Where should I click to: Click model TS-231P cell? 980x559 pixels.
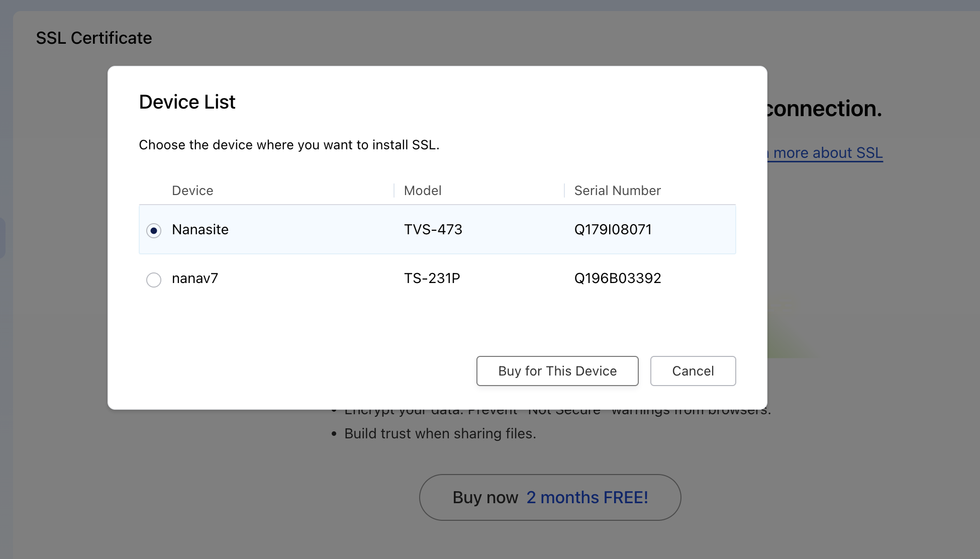pos(432,278)
